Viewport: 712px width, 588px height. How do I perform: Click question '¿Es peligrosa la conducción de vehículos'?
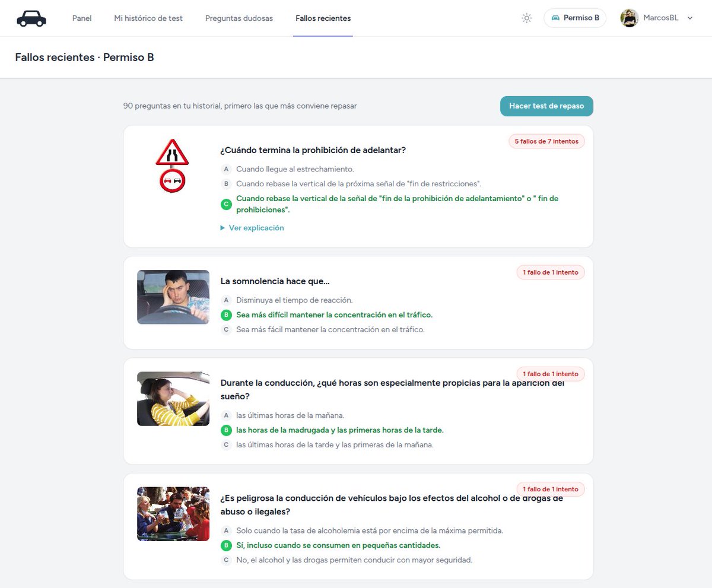[x=392, y=504]
